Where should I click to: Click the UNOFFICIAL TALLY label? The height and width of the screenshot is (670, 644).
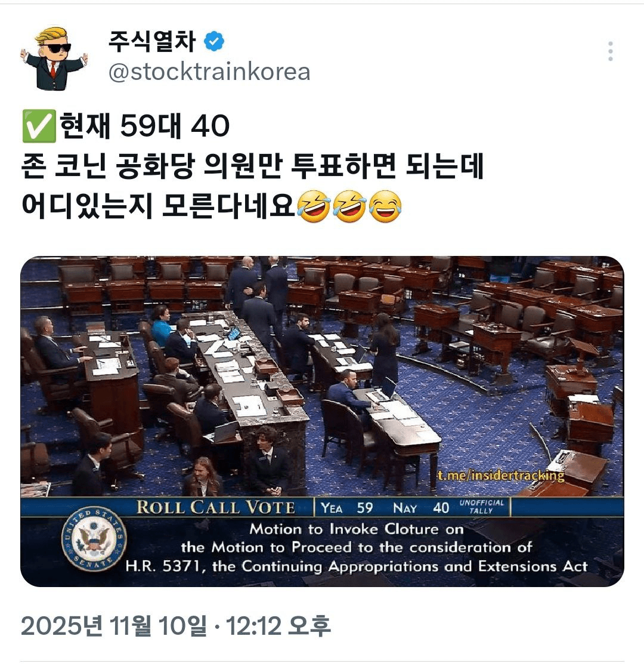[x=481, y=507]
